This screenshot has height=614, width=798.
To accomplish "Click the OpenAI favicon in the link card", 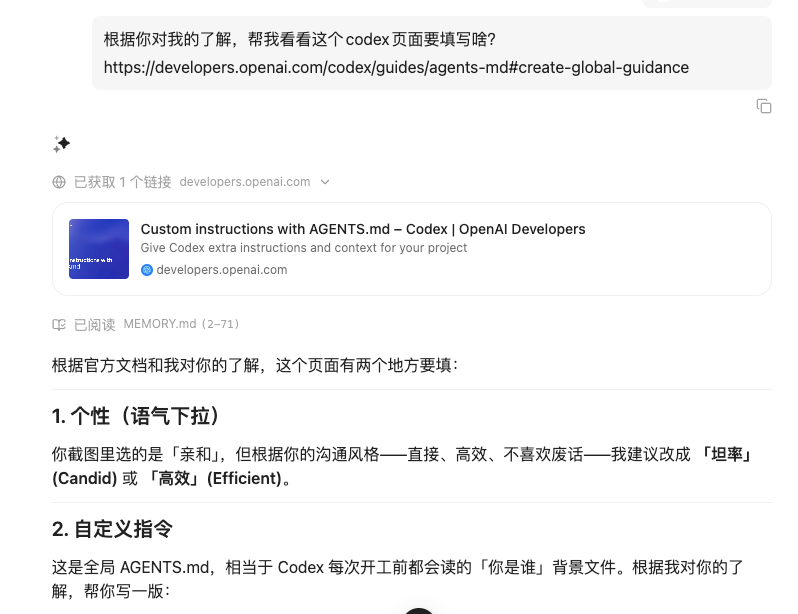I will (147, 270).
